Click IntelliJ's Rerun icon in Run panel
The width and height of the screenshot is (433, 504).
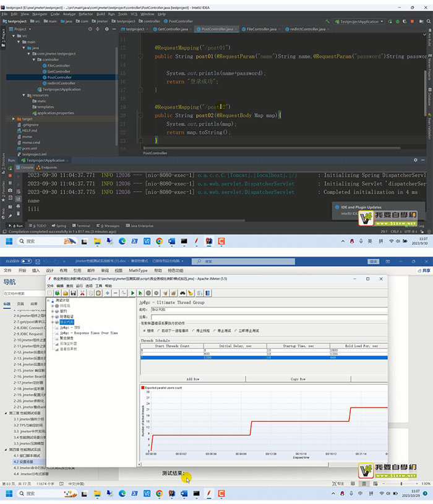point(10,168)
